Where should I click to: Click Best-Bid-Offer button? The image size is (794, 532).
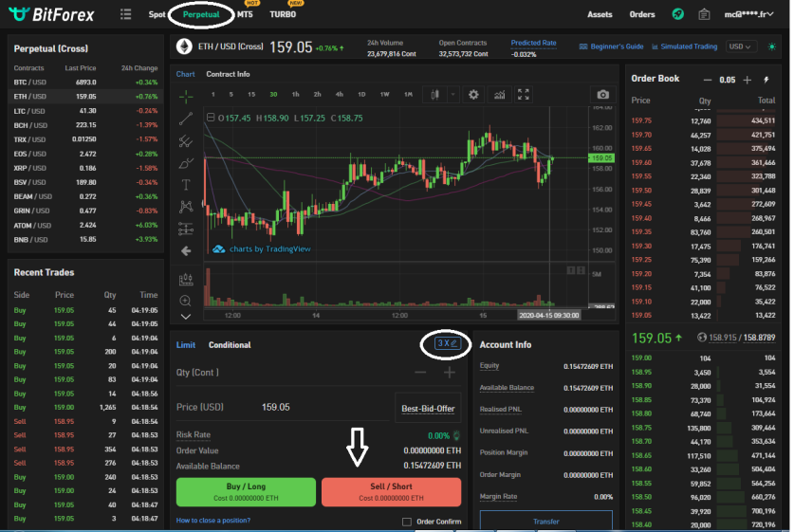pos(428,408)
